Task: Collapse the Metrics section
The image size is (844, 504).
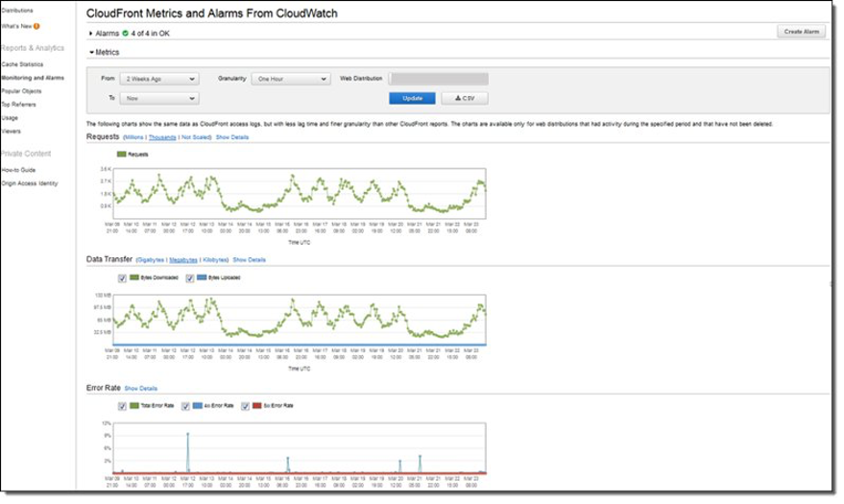Action: coord(91,52)
